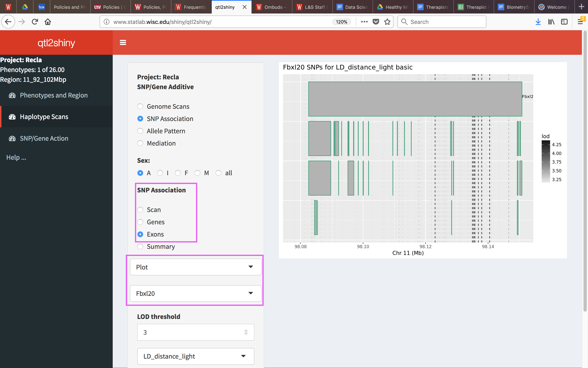Switch to the BiometryS browser tab
588x368 pixels.
tap(514, 7)
